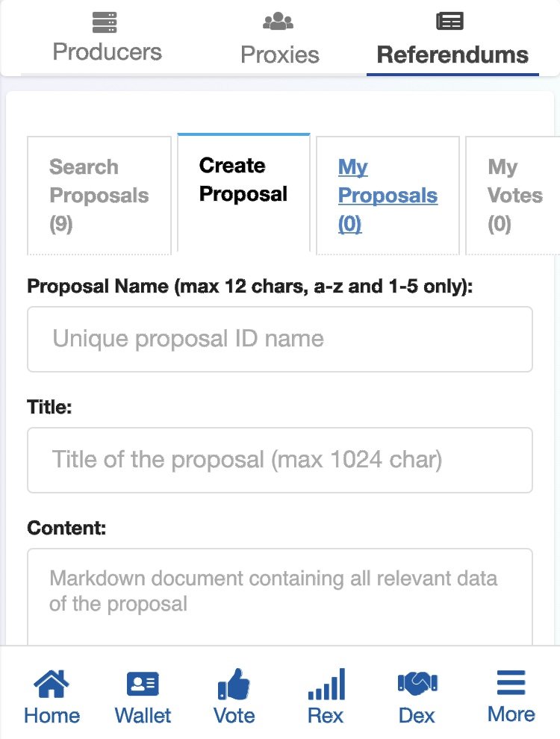This screenshot has width=560, height=739.
Task: Open Rex via the signal bars icon
Action: tap(326, 684)
